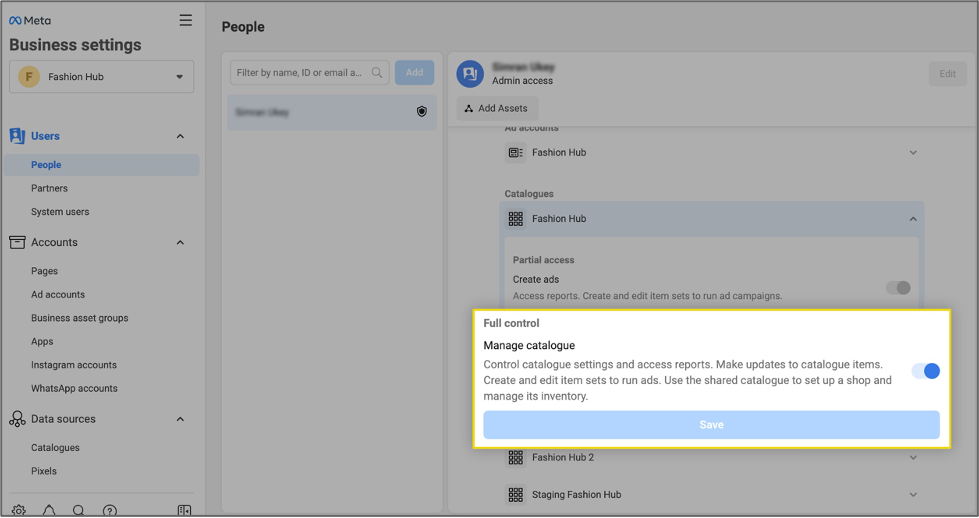The width and height of the screenshot is (979, 518).
Task: Click the Fashion Hub business avatar F
Action: (x=29, y=77)
